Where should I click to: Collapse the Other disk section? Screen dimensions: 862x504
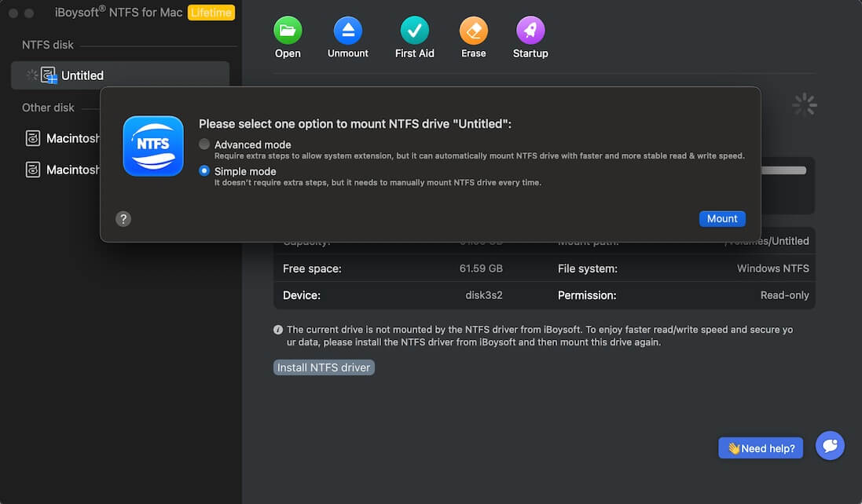49,108
